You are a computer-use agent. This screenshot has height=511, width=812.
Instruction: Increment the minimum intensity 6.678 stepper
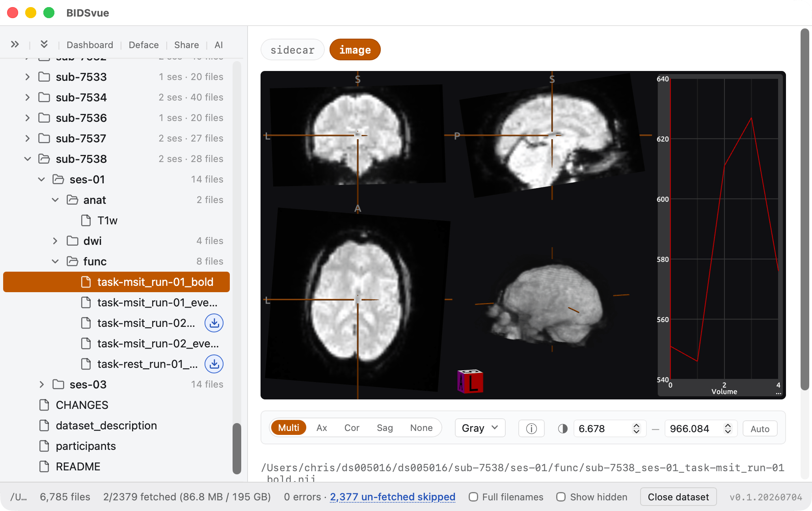tap(636, 425)
